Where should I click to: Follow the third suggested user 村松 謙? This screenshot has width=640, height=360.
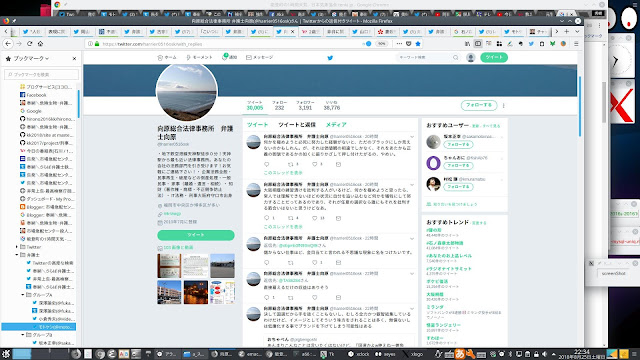click(x=458, y=187)
